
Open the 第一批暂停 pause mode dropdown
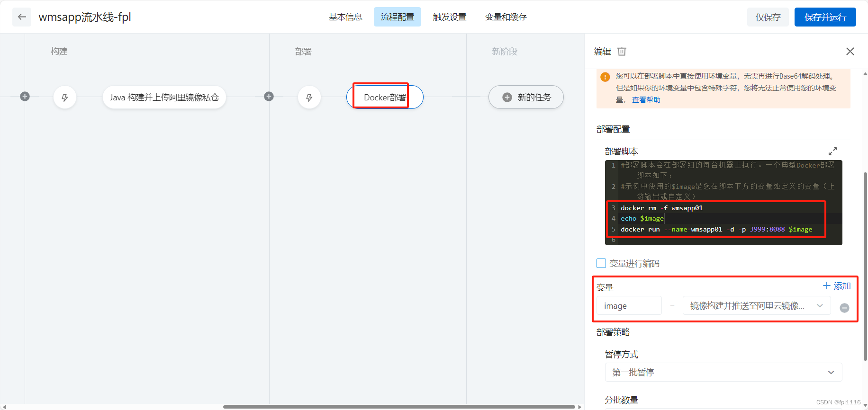[723, 372]
